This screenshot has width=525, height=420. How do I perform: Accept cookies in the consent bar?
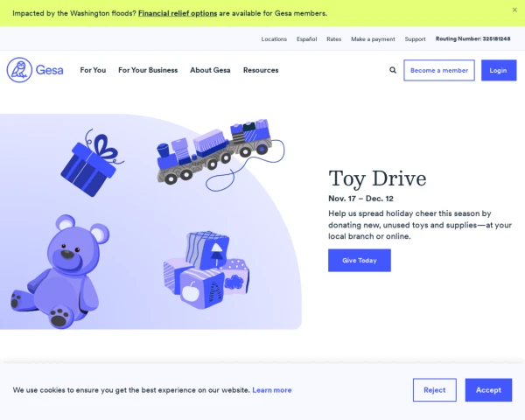pyautogui.click(x=488, y=390)
